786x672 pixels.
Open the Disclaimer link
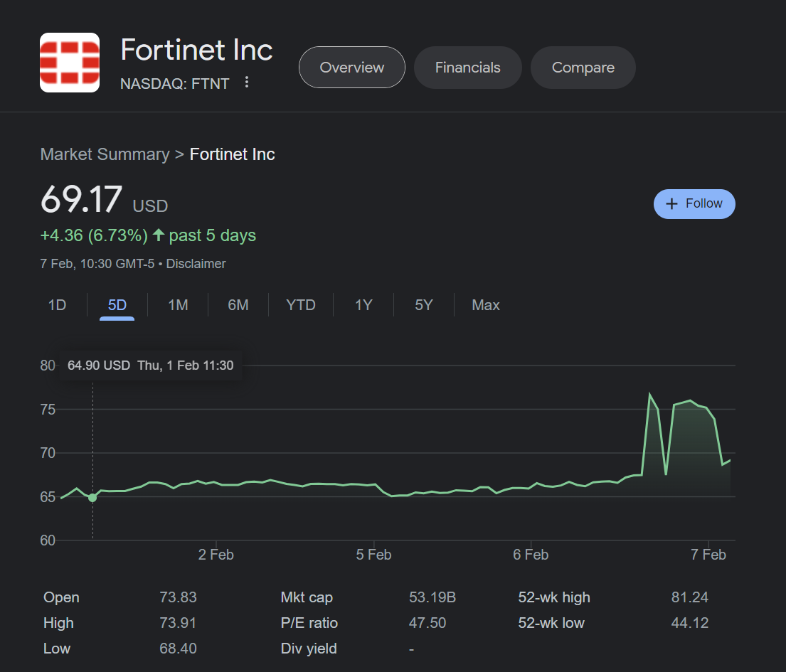click(x=196, y=264)
